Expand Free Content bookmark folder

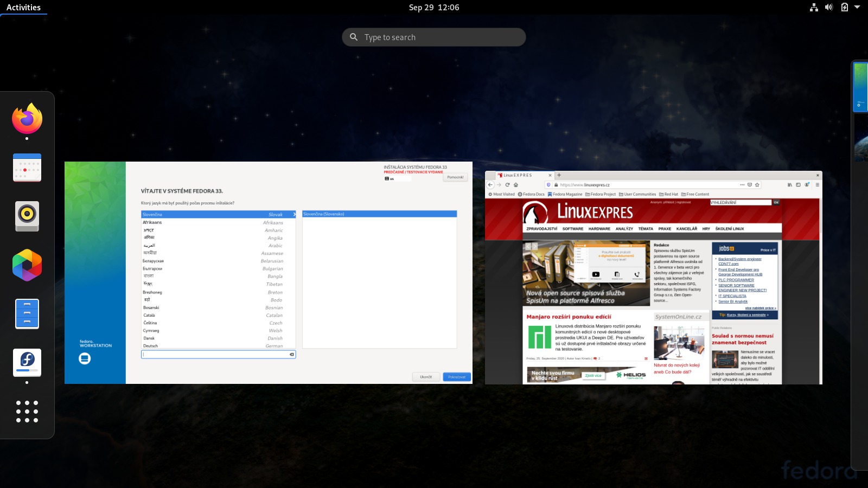(x=695, y=194)
